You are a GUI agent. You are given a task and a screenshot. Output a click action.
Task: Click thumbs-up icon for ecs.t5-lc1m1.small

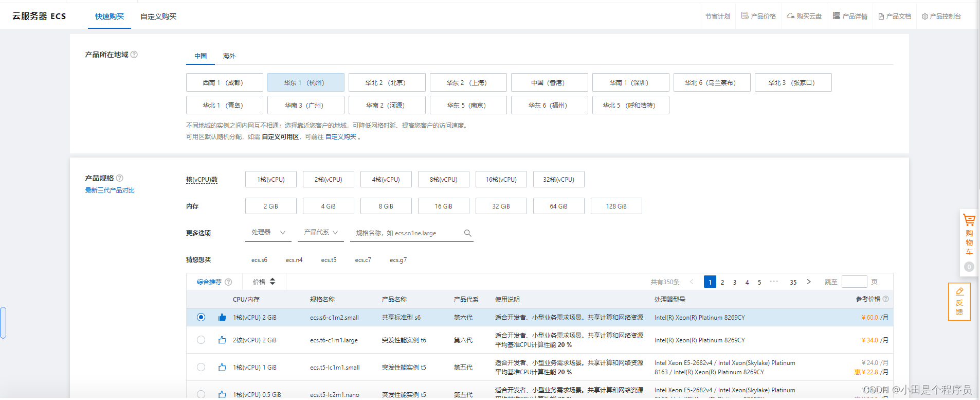222,367
